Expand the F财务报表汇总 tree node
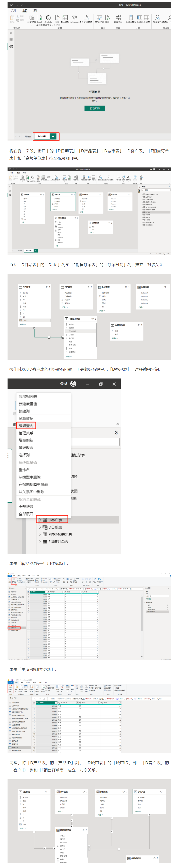 (x=40, y=534)
